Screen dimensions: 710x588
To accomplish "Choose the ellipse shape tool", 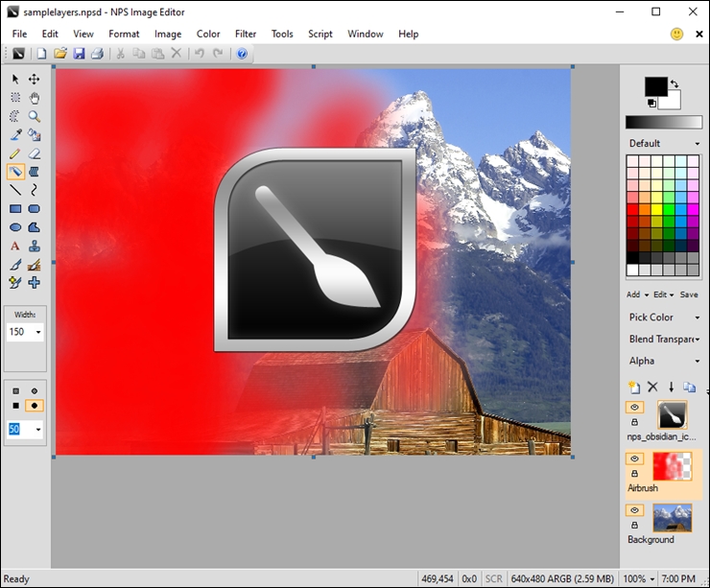I will [15, 227].
